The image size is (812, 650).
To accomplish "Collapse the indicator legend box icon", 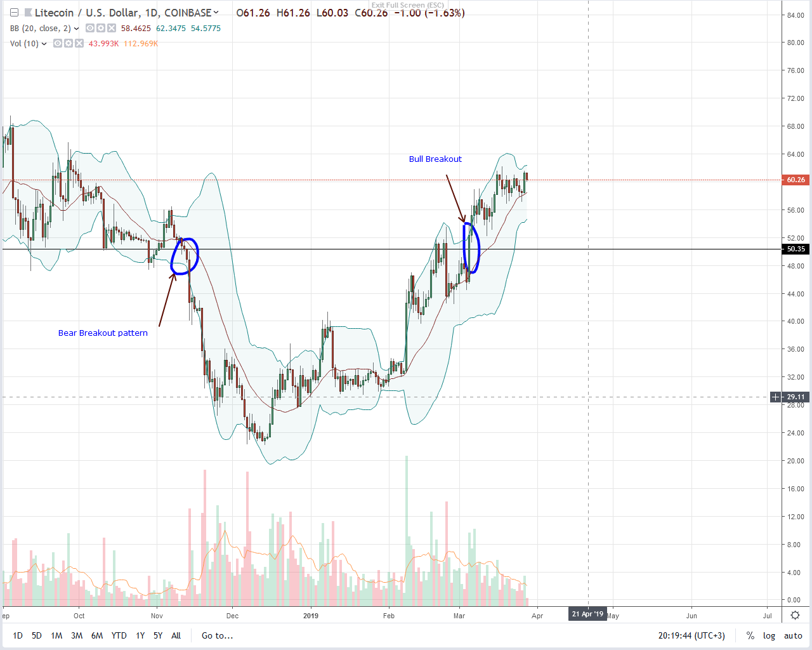I will coord(14,13).
